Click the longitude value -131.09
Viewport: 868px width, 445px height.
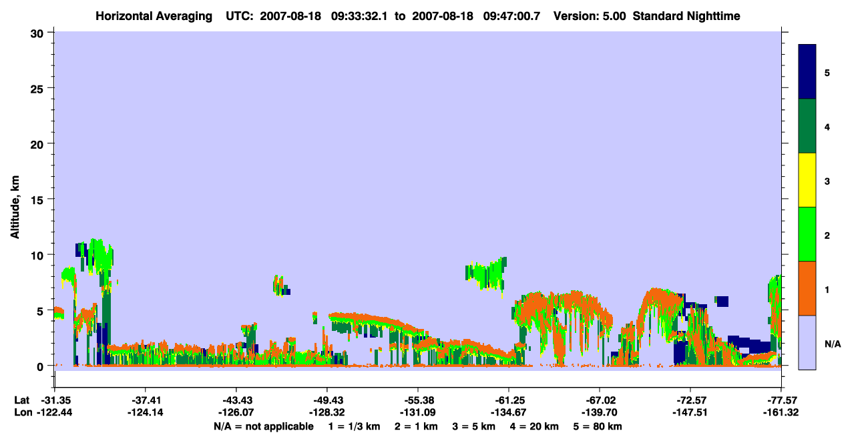click(417, 413)
